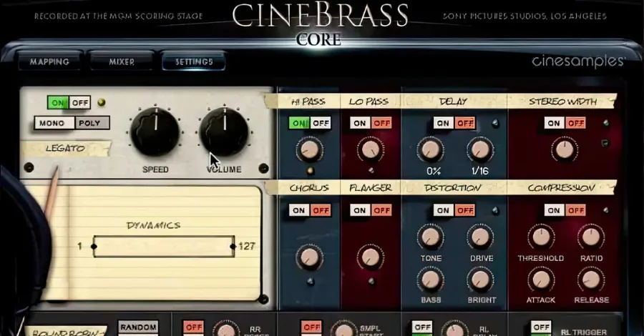Screen dimensions: 644x336
Task: Click the Dynamics range minimum handle at 1
Action: pyautogui.click(x=94, y=247)
